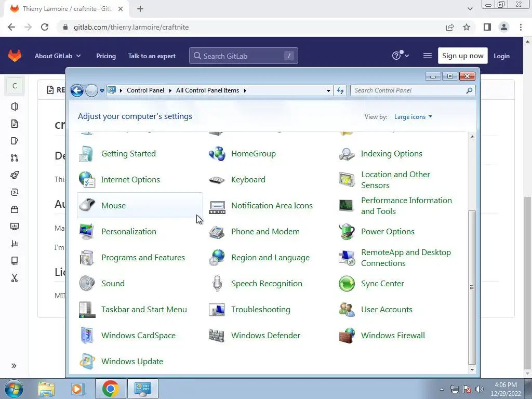Open the Mouse icon

tap(87, 205)
